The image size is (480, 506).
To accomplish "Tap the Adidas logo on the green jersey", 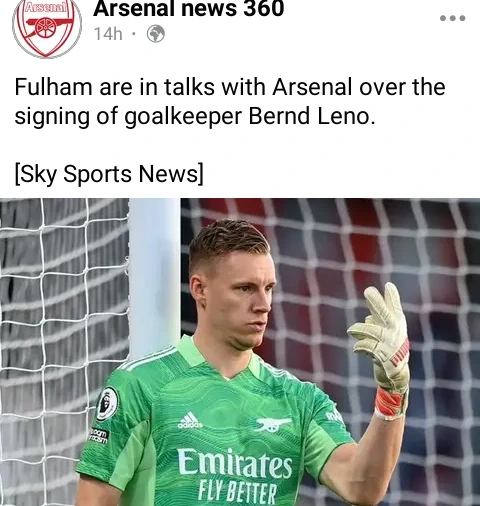I will pyautogui.click(x=190, y=420).
